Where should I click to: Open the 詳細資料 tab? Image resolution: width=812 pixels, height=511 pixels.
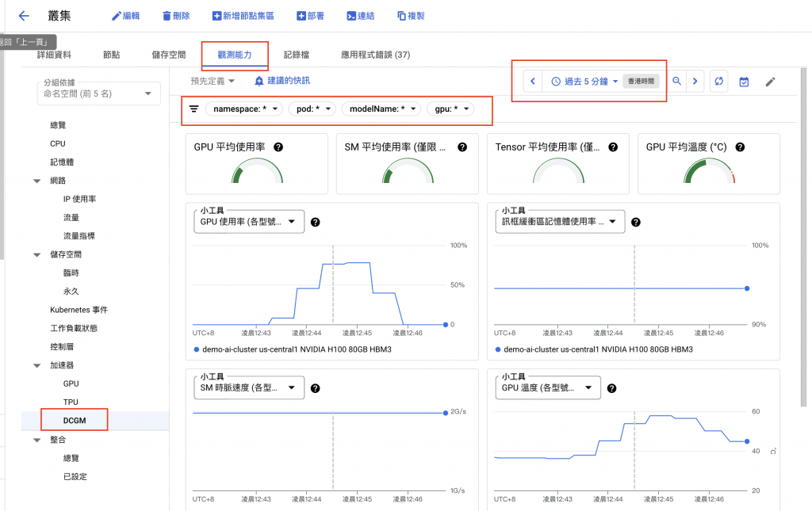pos(54,55)
